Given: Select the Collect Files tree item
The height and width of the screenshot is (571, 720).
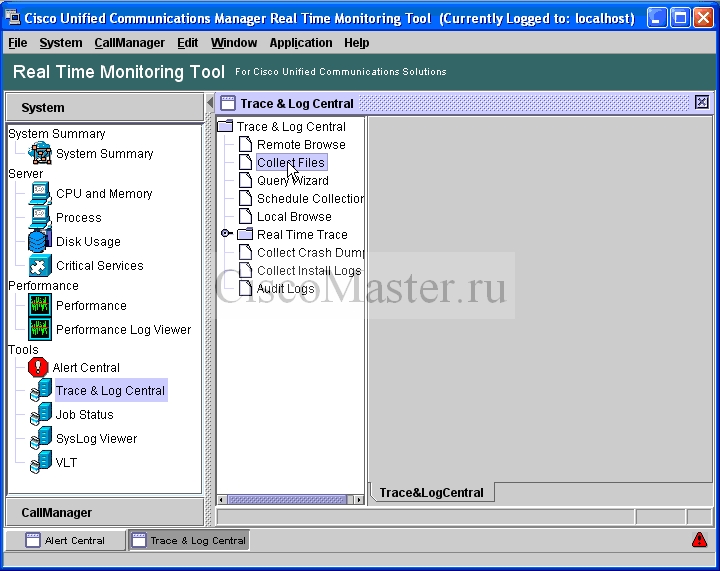Looking at the screenshot, I should coord(291,162).
